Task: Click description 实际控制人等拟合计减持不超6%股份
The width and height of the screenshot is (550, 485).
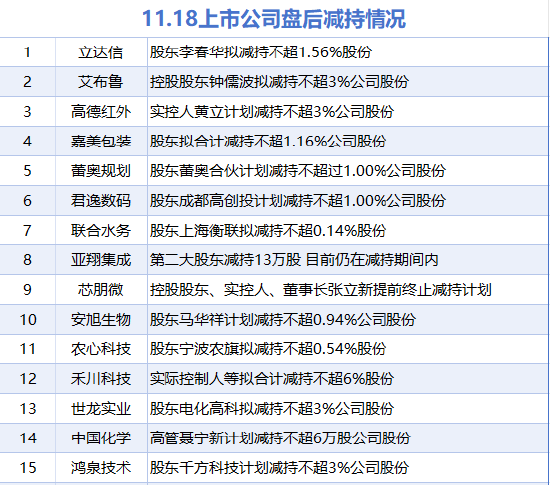Action: (x=272, y=379)
